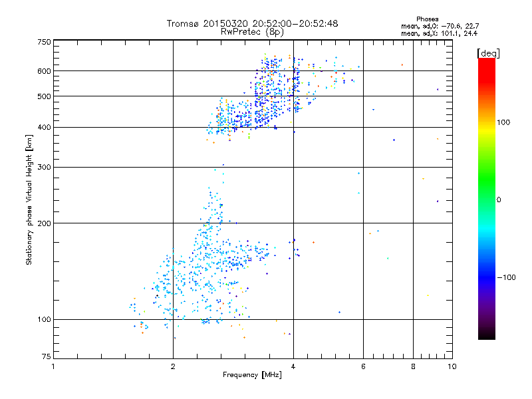
Task: Click the x-axis tick label '4'
Action: [x=293, y=366]
